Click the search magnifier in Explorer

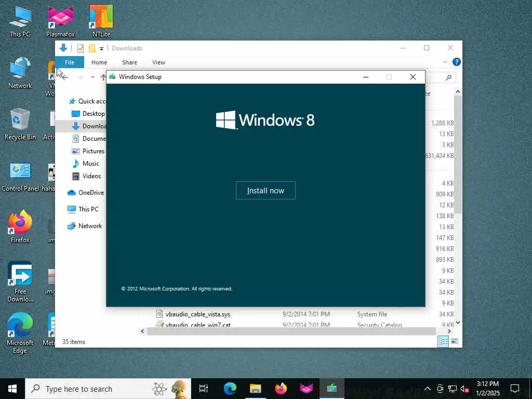tap(448, 78)
